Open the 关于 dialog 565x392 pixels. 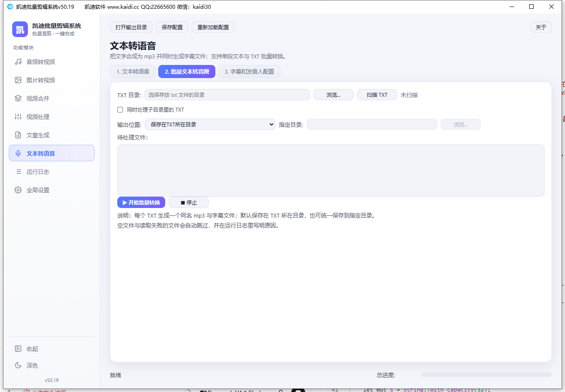point(541,27)
